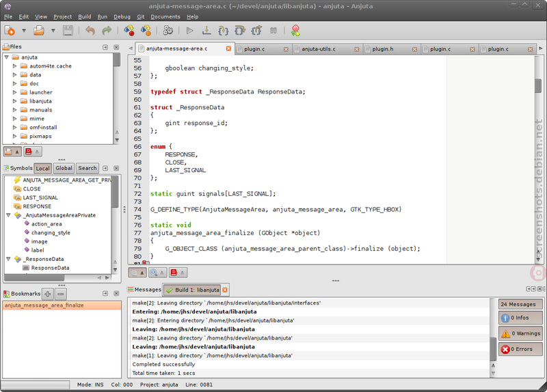Toggle the Global symbols view
This screenshot has width=547, height=392.
(x=64, y=168)
